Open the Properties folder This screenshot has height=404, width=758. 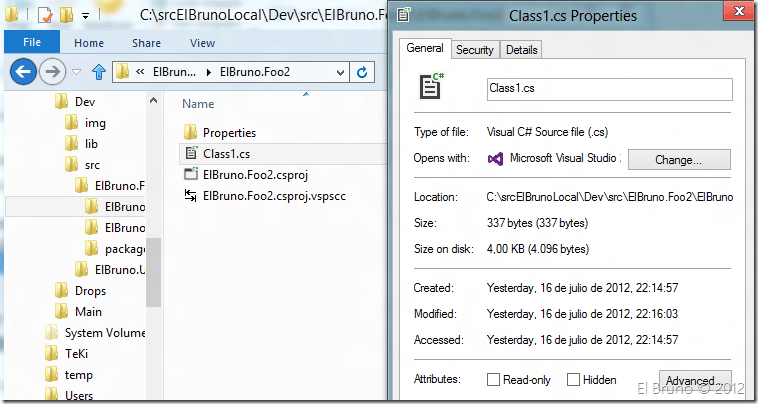229,132
